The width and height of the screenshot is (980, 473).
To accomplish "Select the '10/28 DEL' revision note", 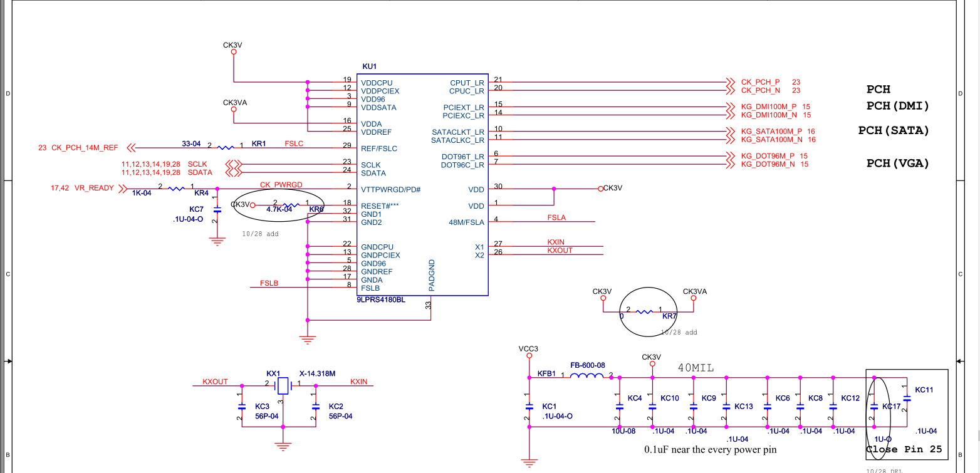I will [x=883, y=470].
